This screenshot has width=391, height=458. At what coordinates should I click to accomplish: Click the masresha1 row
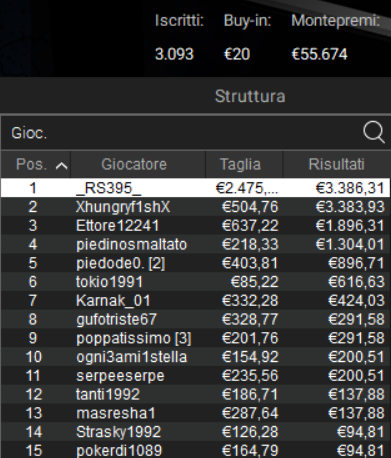195,413
